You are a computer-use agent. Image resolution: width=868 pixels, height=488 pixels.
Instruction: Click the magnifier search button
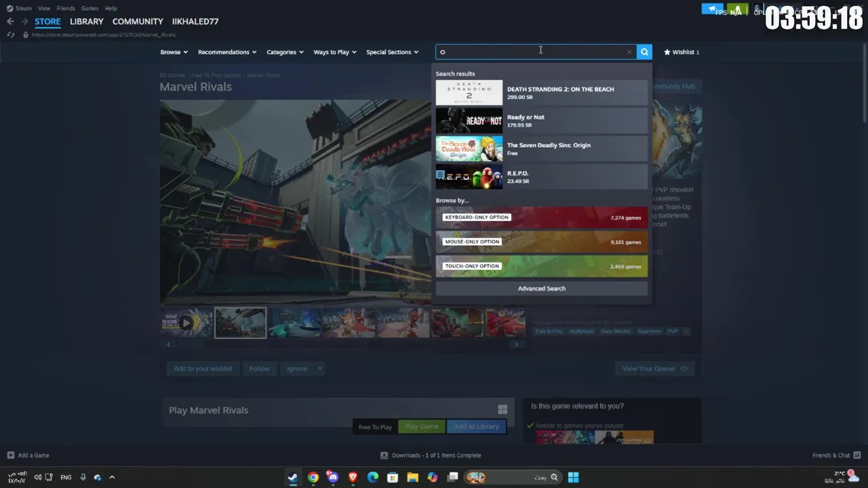(644, 52)
